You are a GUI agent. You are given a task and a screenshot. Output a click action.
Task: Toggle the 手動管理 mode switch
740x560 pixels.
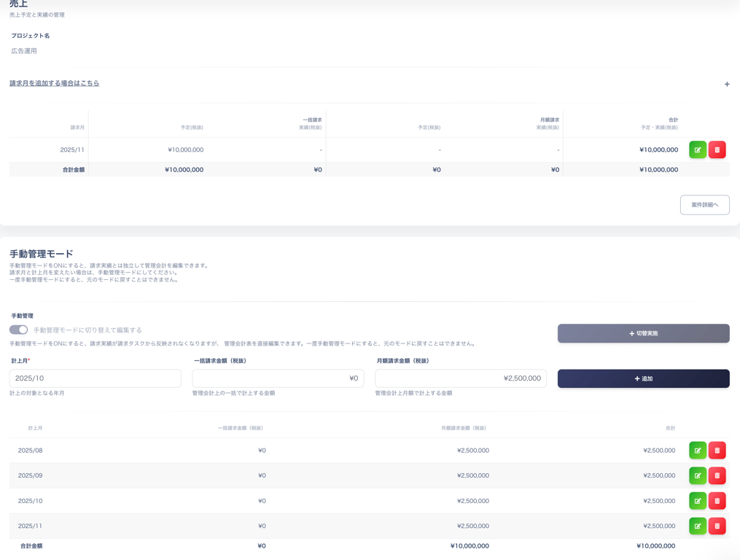pyautogui.click(x=18, y=330)
